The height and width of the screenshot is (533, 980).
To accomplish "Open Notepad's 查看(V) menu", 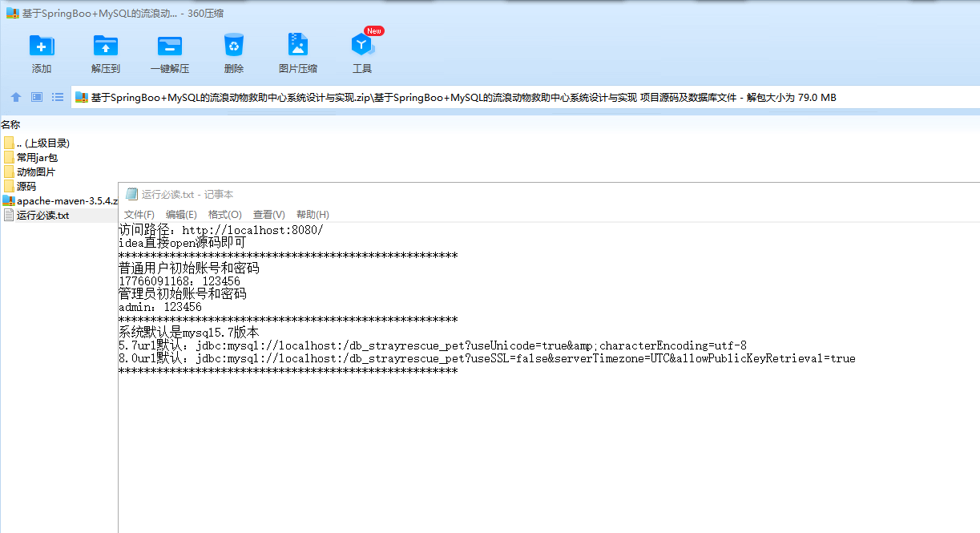I will click(268, 215).
